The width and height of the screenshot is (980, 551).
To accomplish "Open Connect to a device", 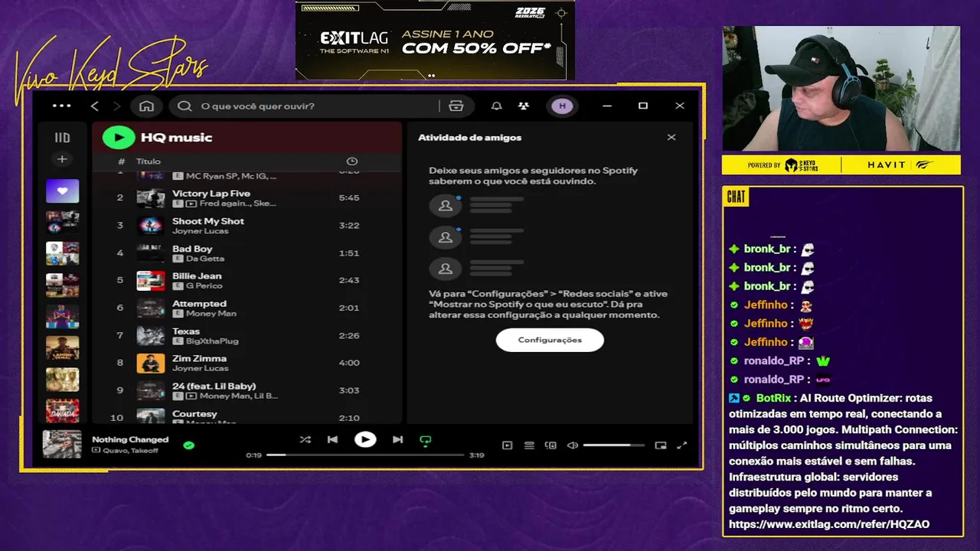I will tap(550, 445).
